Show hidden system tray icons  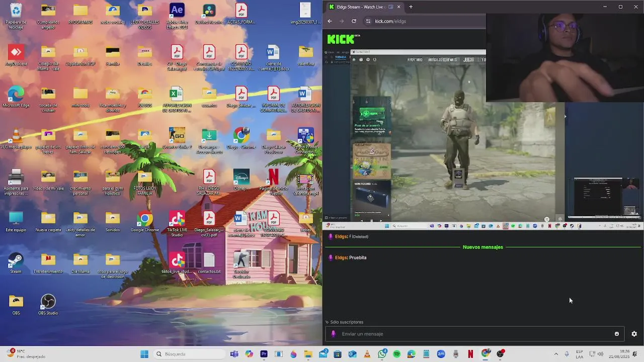556,354
